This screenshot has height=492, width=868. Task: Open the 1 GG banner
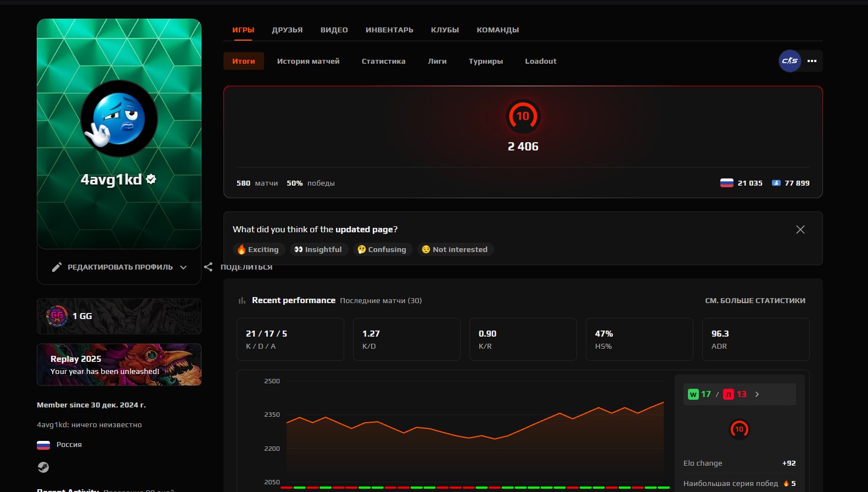pos(119,316)
